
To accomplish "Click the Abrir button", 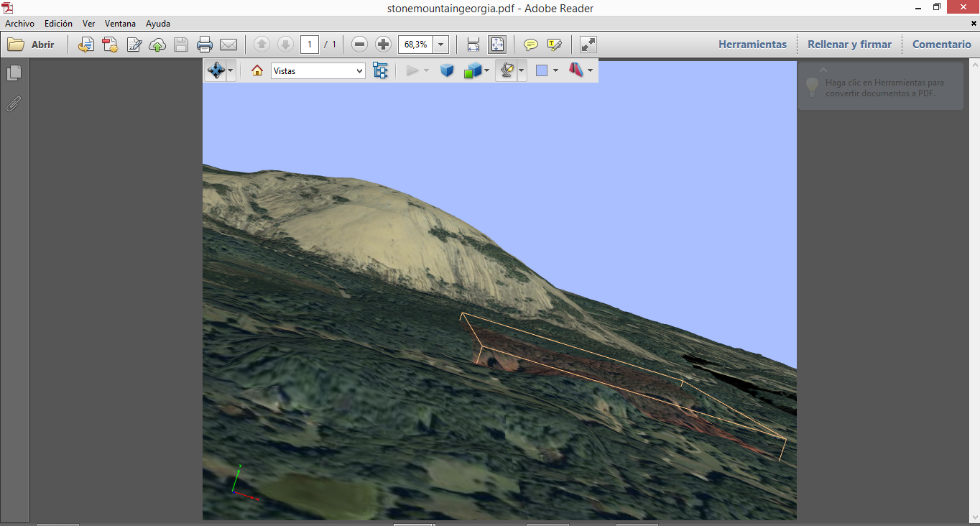I will 32,45.
